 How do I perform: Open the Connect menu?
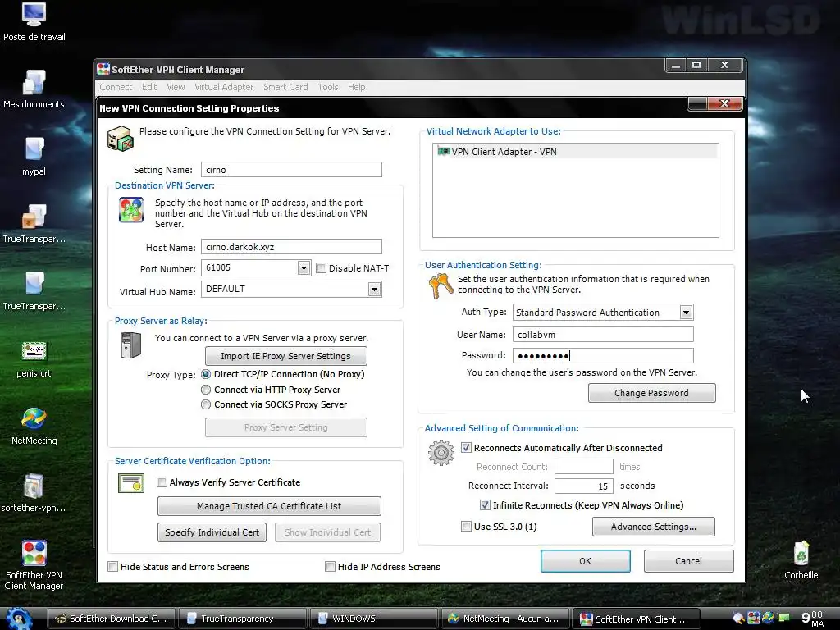pos(115,87)
